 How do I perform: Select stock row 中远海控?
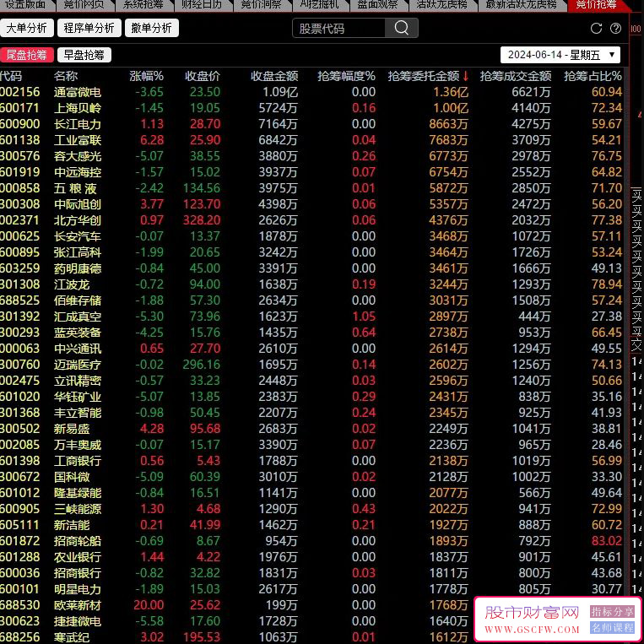(311, 172)
